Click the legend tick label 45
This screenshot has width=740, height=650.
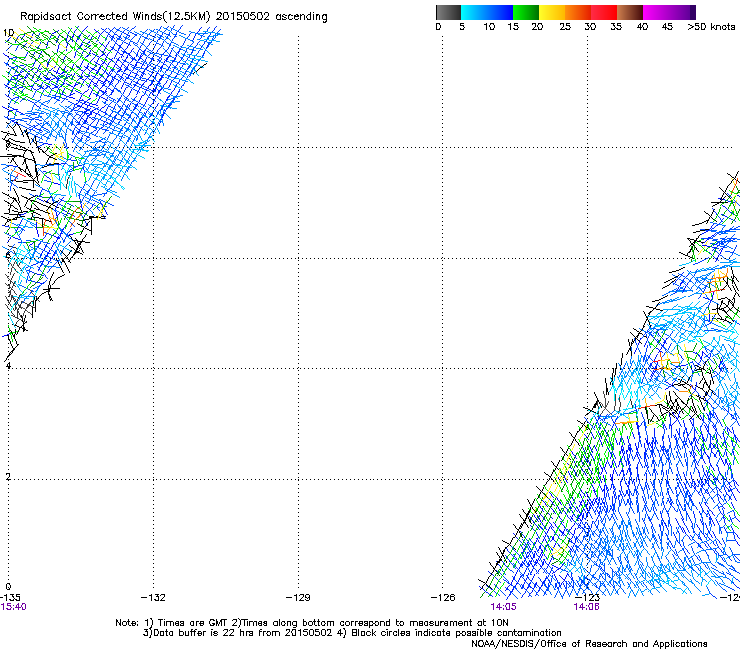(x=667, y=27)
